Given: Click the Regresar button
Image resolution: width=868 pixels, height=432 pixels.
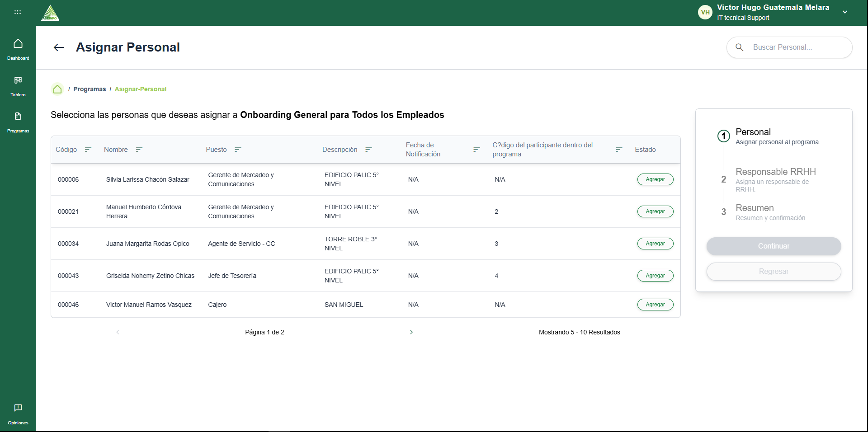Looking at the screenshot, I should pyautogui.click(x=774, y=272).
